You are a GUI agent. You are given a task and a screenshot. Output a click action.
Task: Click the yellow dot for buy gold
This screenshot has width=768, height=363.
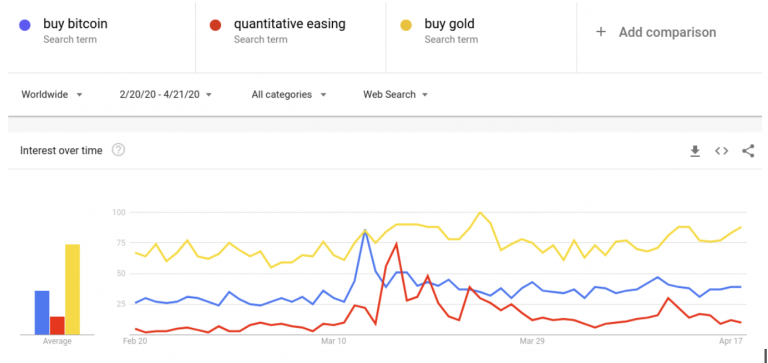pos(406,25)
